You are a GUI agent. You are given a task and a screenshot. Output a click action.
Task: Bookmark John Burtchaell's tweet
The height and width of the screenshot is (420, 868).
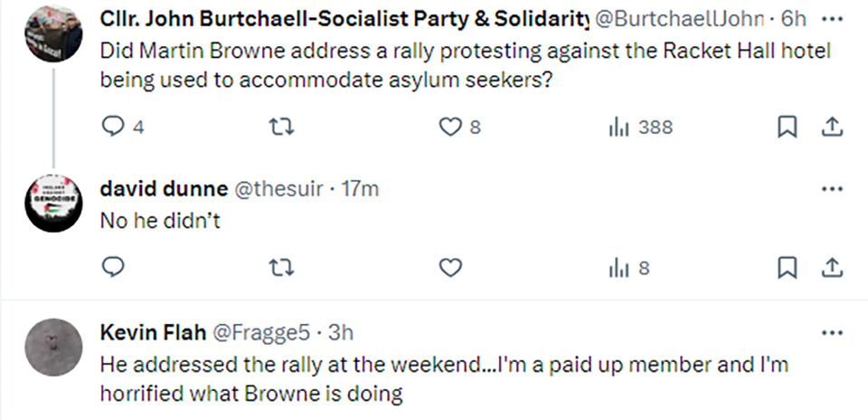(x=788, y=128)
